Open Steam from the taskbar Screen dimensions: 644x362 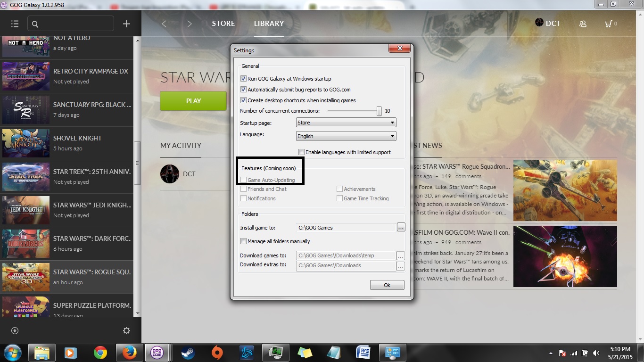click(x=188, y=353)
